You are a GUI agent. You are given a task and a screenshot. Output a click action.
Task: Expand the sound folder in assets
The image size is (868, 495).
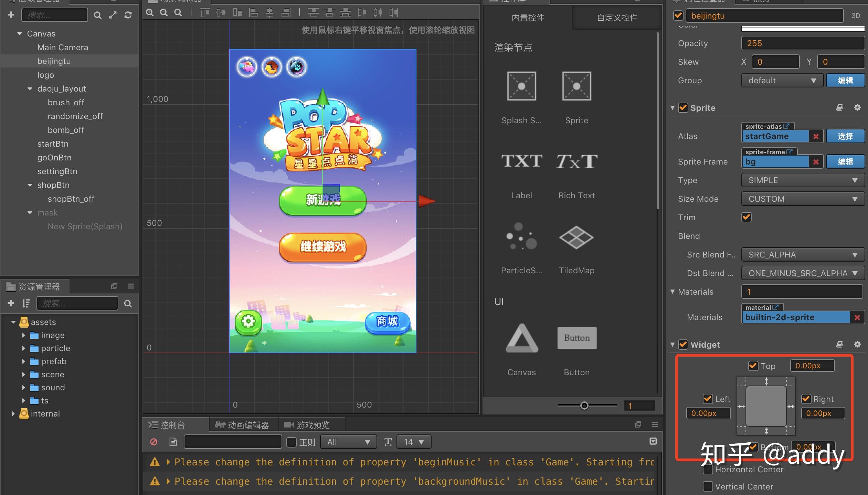tap(23, 387)
